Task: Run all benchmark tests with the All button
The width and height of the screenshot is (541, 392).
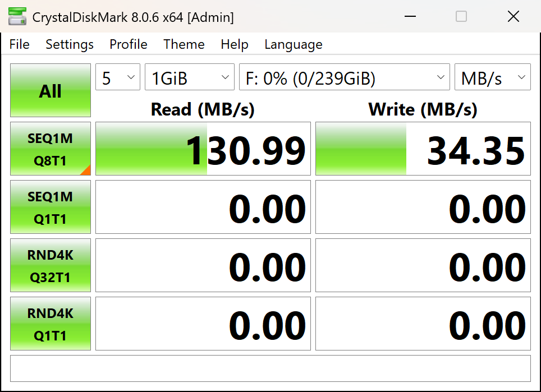Action: click(50, 90)
